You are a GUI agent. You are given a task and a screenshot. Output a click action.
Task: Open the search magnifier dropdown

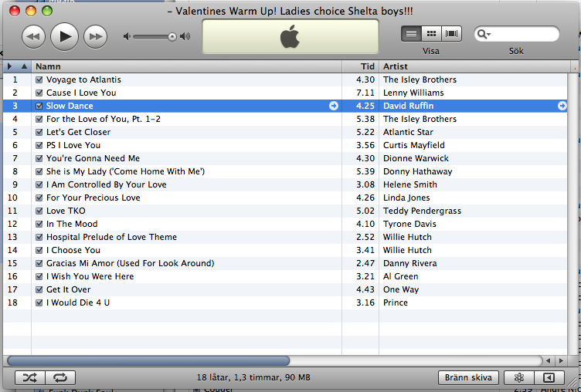484,34
